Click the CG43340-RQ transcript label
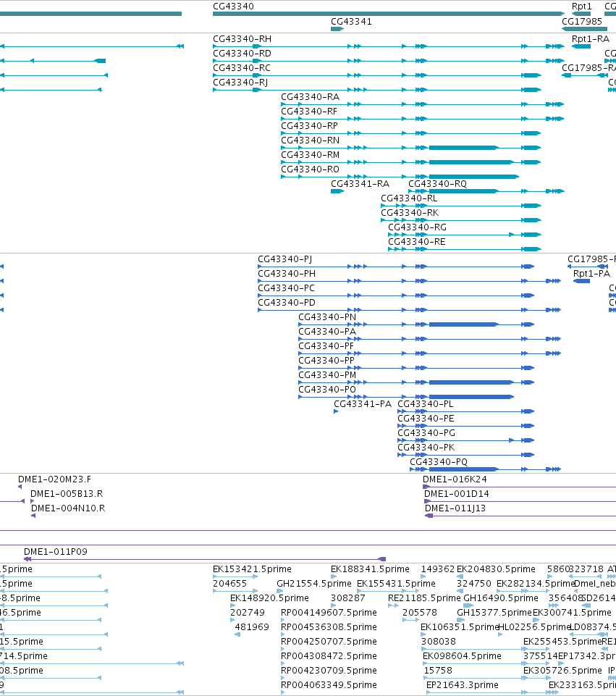This screenshot has height=696, width=616. [x=438, y=184]
